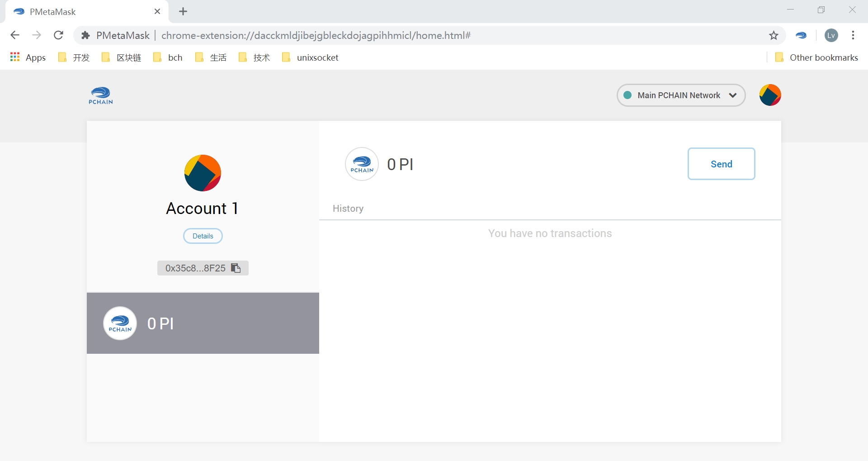Open account Details button
Screen dimensions: 868x461
(x=203, y=236)
